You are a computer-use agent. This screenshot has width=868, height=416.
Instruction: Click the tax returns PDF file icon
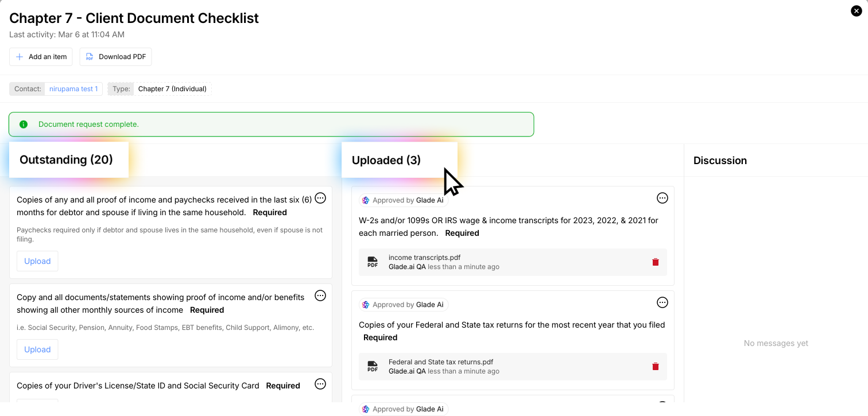[373, 367]
